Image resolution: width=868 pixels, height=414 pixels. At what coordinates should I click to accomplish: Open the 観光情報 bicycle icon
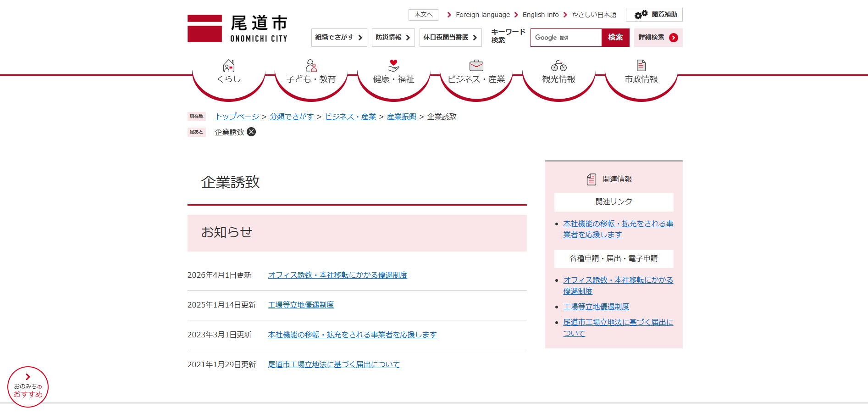(x=559, y=66)
